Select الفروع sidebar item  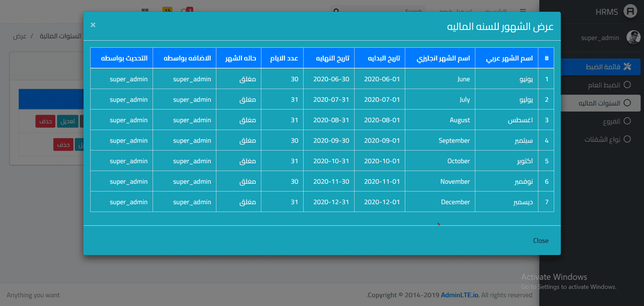pos(601,121)
